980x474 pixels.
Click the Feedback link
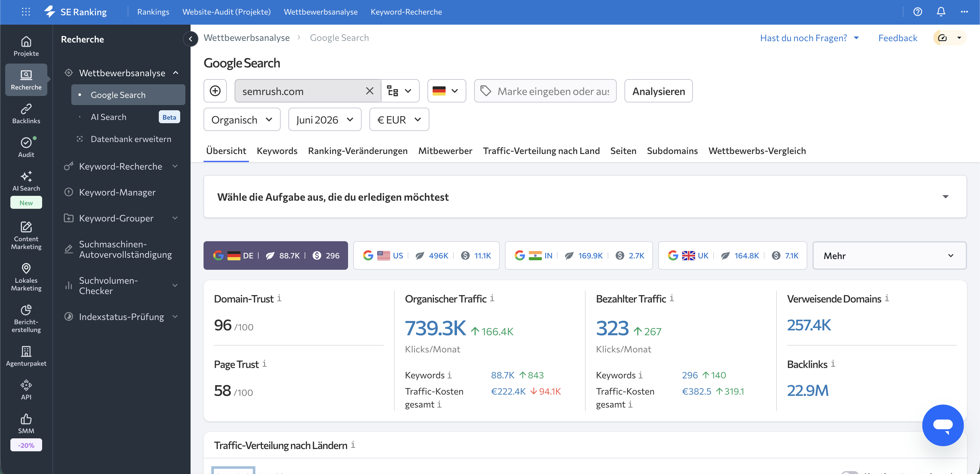coord(898,38)
